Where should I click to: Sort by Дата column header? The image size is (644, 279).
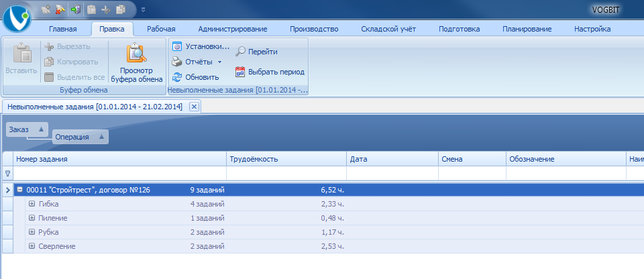[x=392, y=159]
